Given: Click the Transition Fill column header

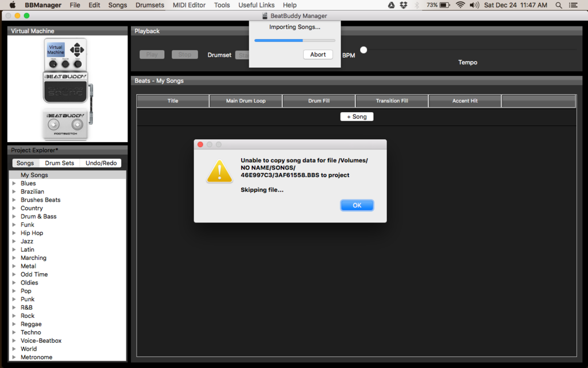Looking at the screenshot, I should [392, 101].
